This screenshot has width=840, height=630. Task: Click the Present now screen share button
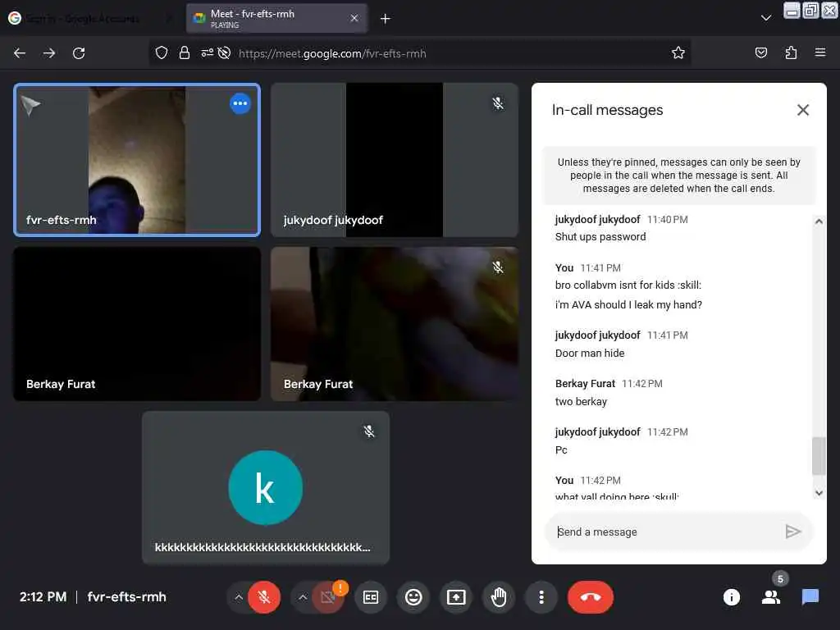click(x=456, y=597)
